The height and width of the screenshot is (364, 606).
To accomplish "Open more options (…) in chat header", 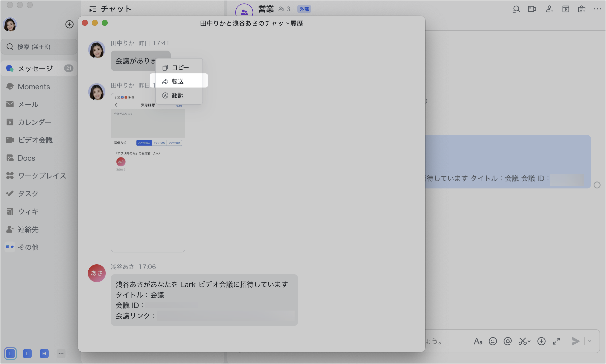I will coord(597,9).
